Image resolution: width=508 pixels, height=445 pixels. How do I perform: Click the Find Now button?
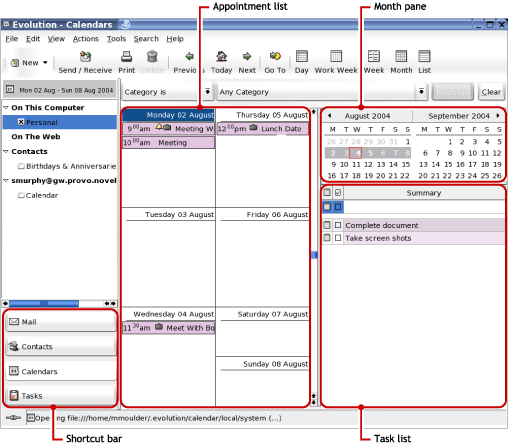(453, 92)
